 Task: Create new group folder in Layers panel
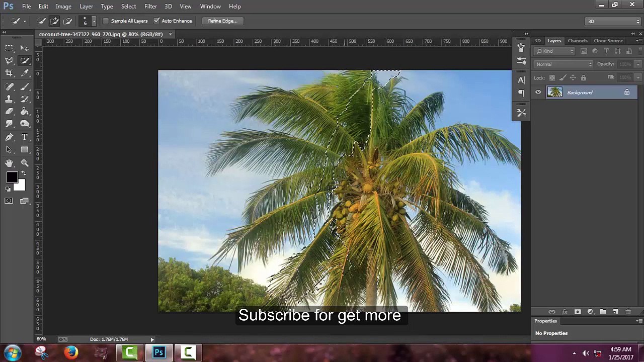[603, 312]
